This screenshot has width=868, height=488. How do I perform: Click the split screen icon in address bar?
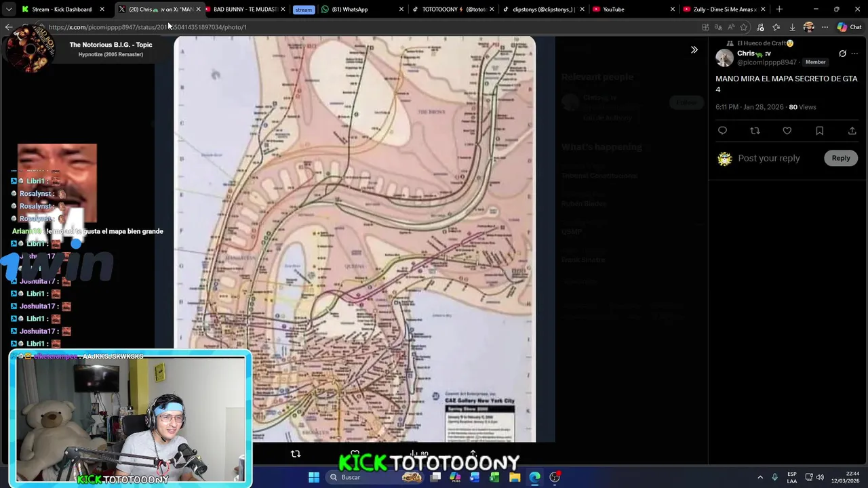705,27
